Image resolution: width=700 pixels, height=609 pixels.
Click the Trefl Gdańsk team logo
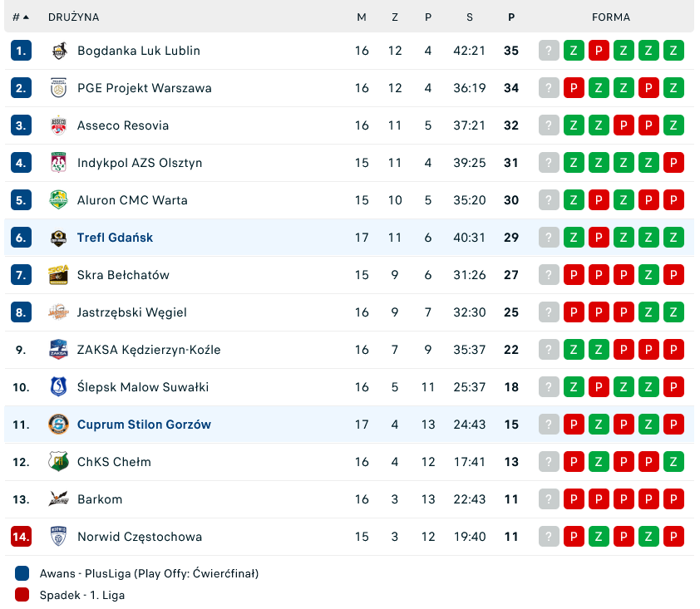[58, 238]
